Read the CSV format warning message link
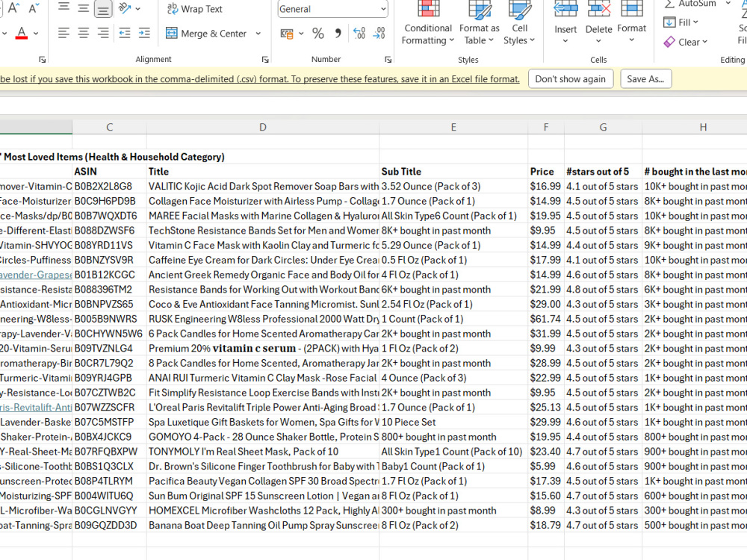 (x=260, y=79)
